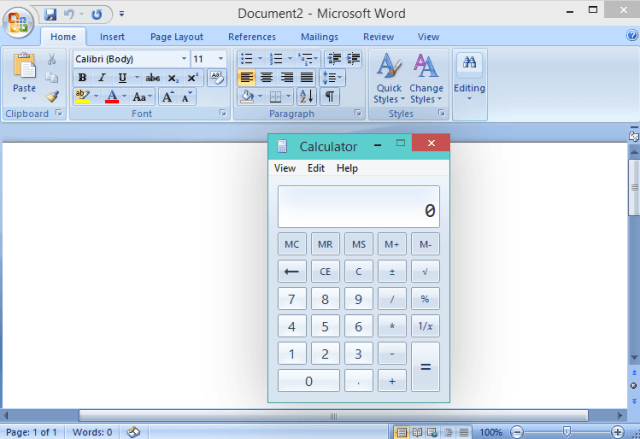Image resolution: width=640 pixels, height=439 pixels.
Task: Click the CE button in Calculator
Action: pyautogui.click(x=325, y=271)
